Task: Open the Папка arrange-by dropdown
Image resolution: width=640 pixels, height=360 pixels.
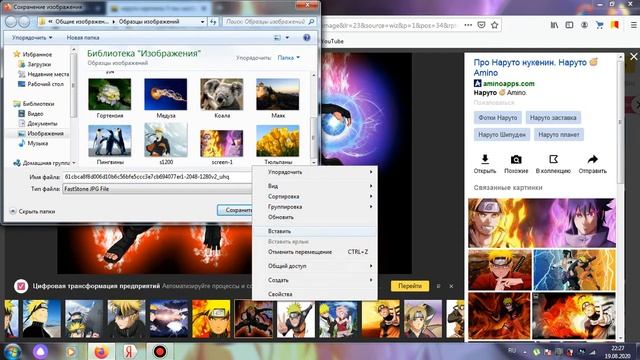Action: [x=289, y=58]
